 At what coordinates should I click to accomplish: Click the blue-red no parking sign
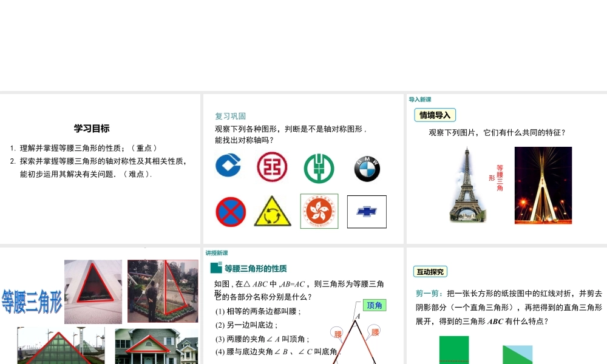[x=231, y=212]
